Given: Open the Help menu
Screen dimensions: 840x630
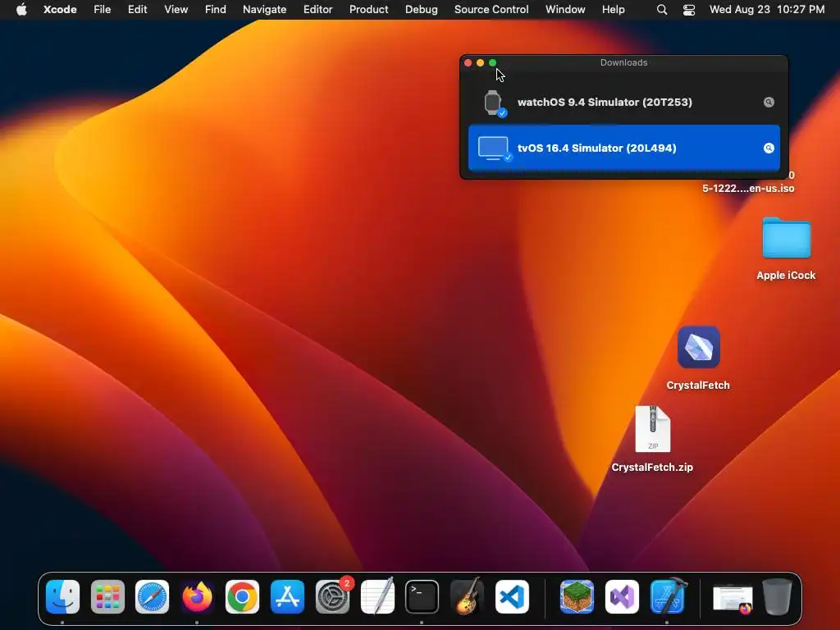Looking at the screenshot, I should (x=614, y=10).
